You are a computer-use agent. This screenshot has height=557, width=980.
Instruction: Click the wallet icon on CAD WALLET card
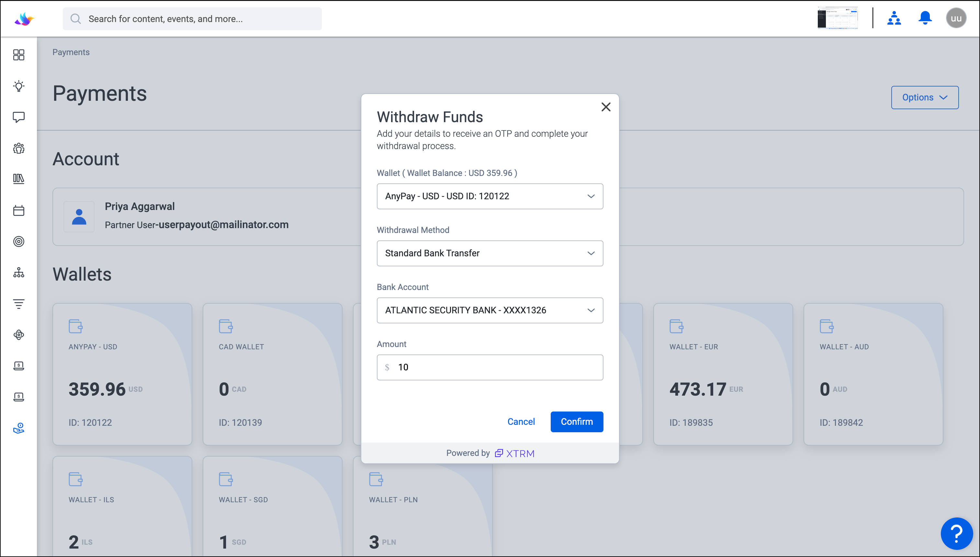coord(226,326)
